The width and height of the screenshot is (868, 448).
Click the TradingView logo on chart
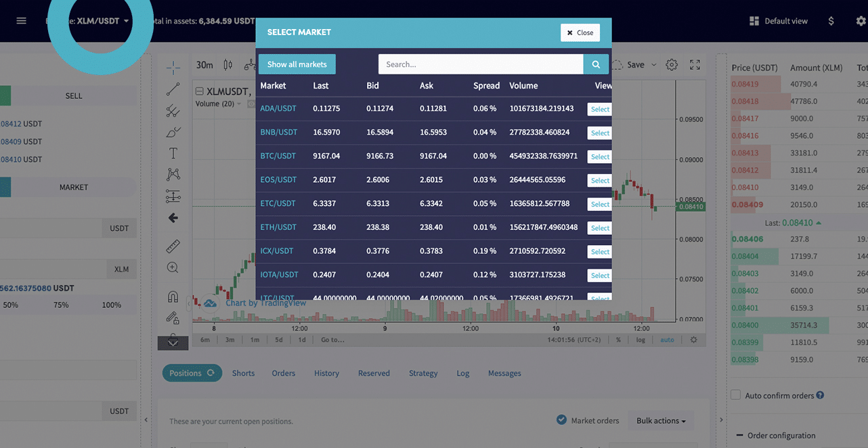pyautogui.click(x=210, y=303)
